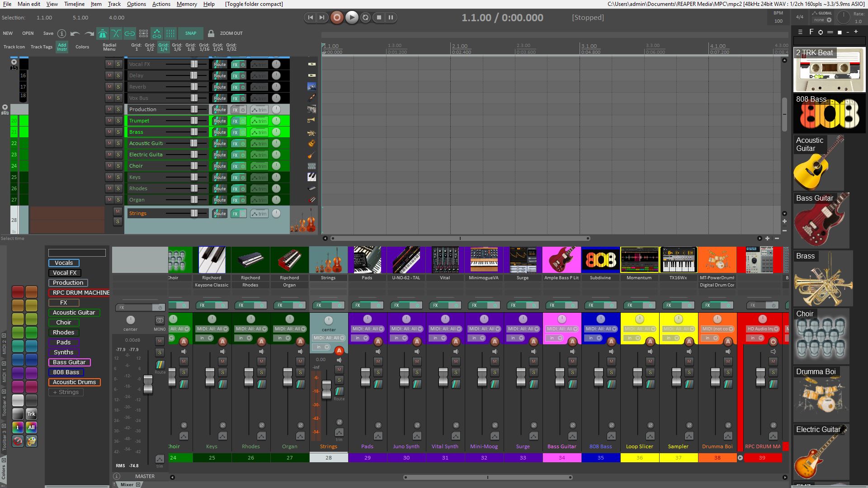The height and width of the screenshot is (488, 868).
Task: Open the File menu
Action: tap(7, 4)
